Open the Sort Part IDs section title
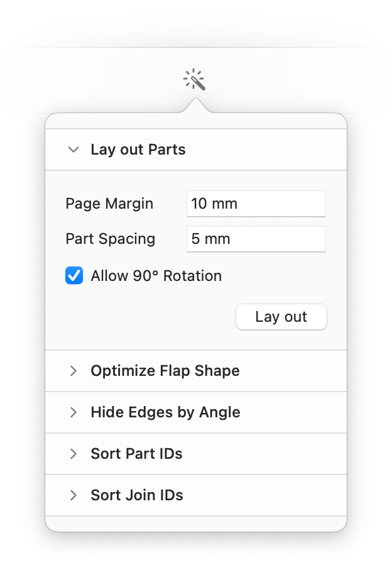392x582 pixels. coord(136,454)
